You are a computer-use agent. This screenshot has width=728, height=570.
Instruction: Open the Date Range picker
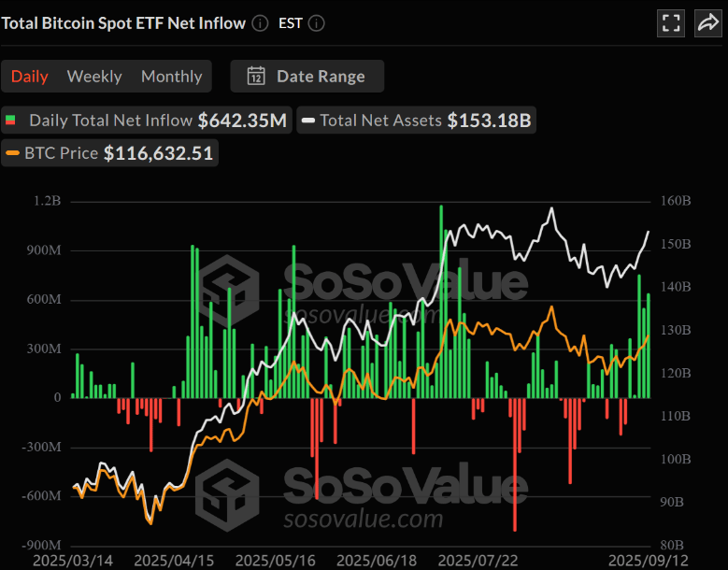pos(307,77)
